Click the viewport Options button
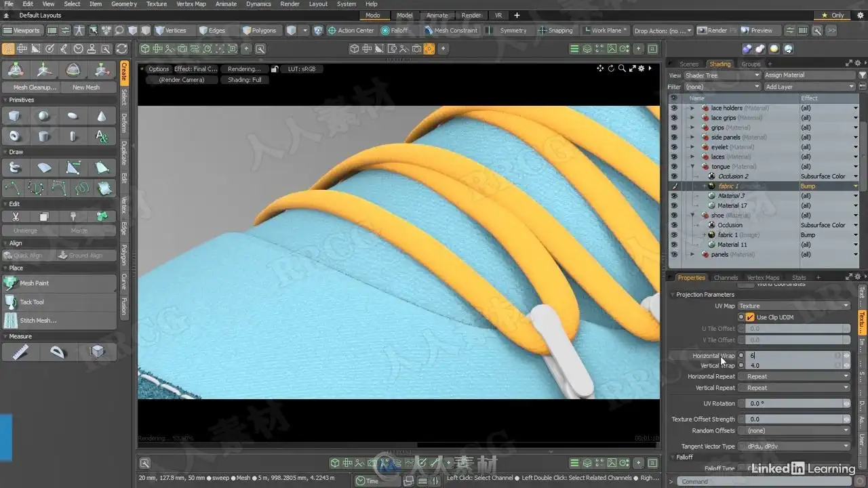This screenshot has height=488, width=868. 159,69
